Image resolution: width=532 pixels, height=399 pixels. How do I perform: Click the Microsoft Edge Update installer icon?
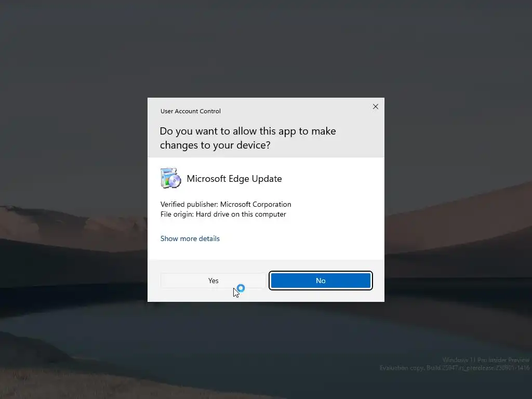tap(170, 178)
